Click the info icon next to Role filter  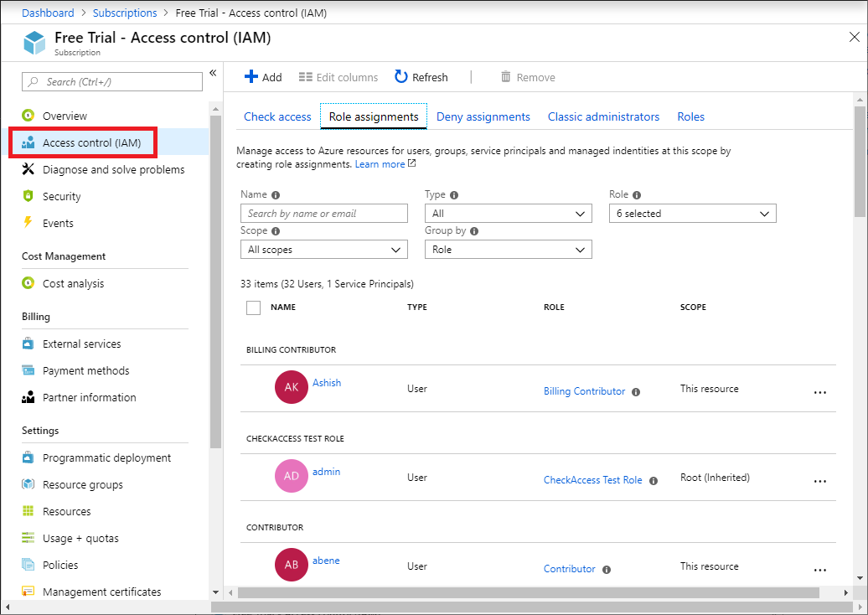coord(637,195)
